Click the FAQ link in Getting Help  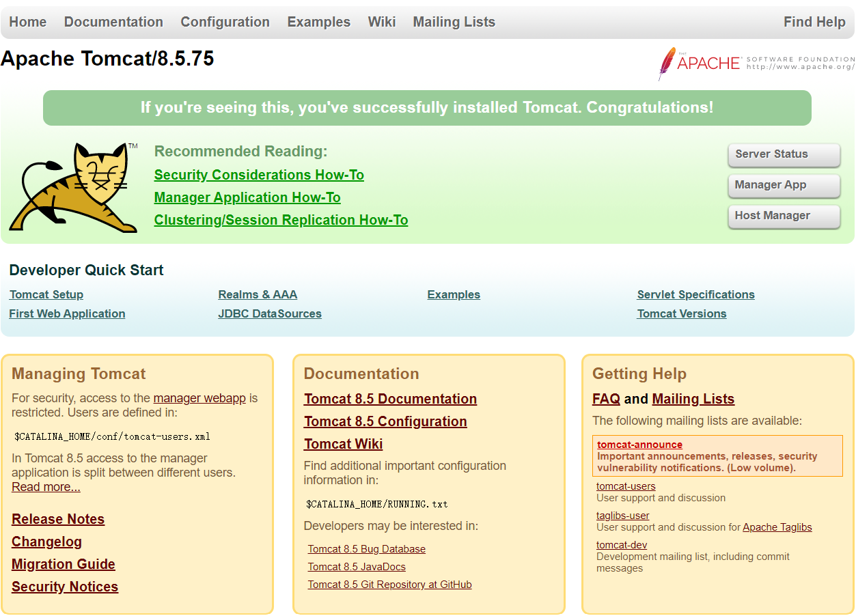point(606,399)
